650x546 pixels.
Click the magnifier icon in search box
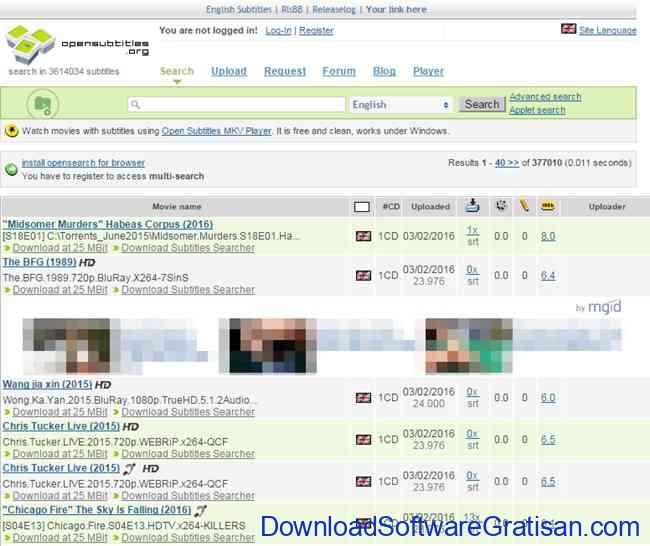[135, 104]
